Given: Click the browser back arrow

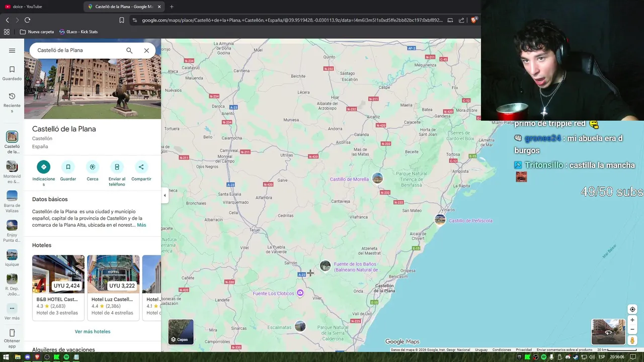Looking at the screenshot, I should click(x=7, y=20).
